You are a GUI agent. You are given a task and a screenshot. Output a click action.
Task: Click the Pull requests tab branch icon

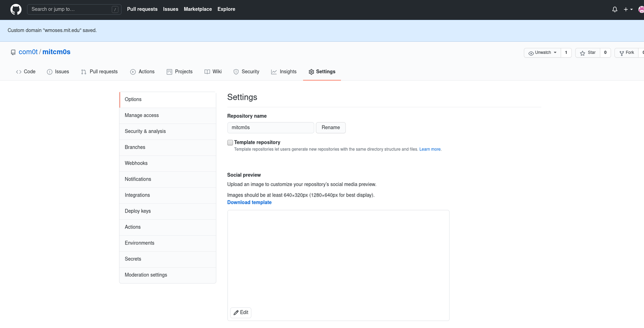click(84, 72)
